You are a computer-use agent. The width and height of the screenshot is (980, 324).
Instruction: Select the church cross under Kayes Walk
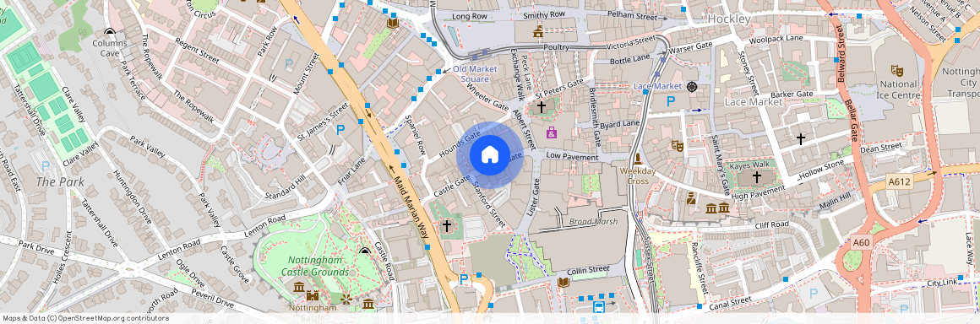pyautogui.click(x=756, y=177)
